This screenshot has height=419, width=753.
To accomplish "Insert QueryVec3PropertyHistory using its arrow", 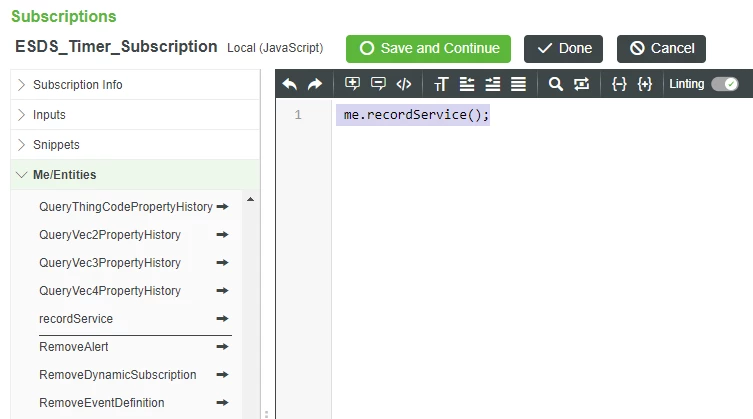I will pyautogui.click(x=222, y=262).
